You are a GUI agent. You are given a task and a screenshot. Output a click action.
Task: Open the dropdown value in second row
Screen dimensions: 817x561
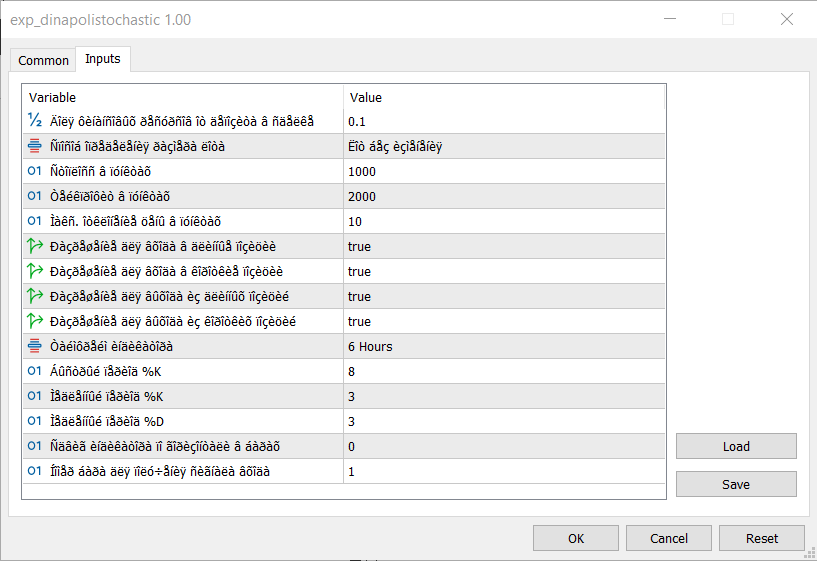point(504,146)
